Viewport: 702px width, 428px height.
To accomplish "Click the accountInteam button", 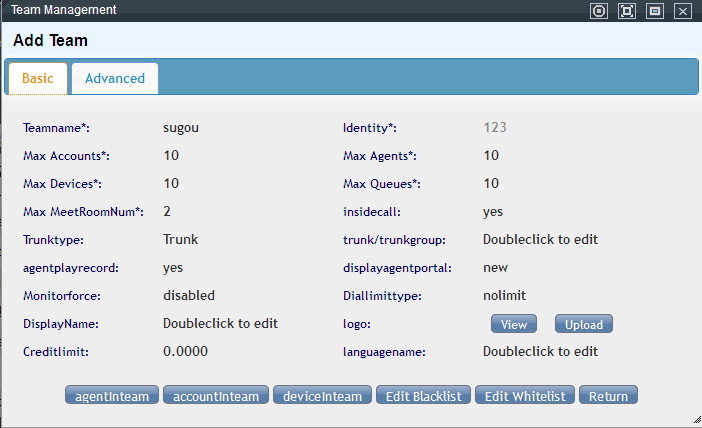I will click(216, 396).
